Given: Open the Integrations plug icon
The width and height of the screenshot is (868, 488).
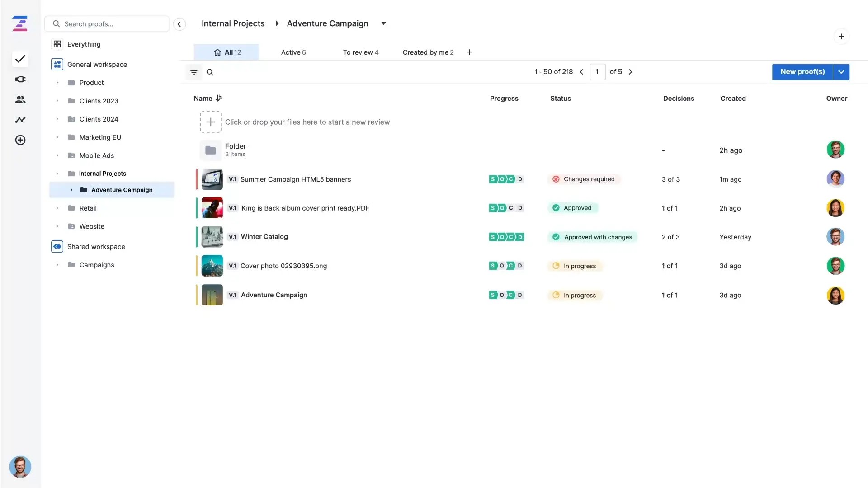Looking at the screenshot, I should pos(20,79).
